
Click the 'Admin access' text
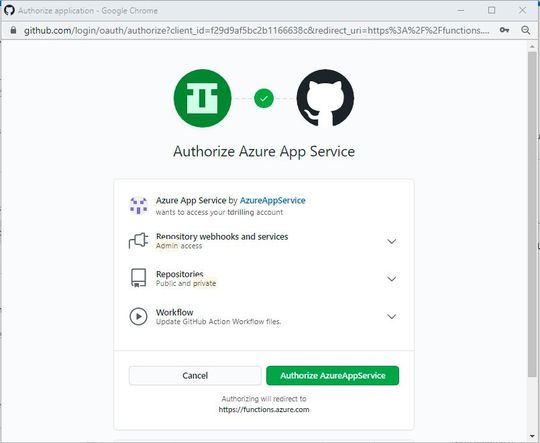pos(179,246)
